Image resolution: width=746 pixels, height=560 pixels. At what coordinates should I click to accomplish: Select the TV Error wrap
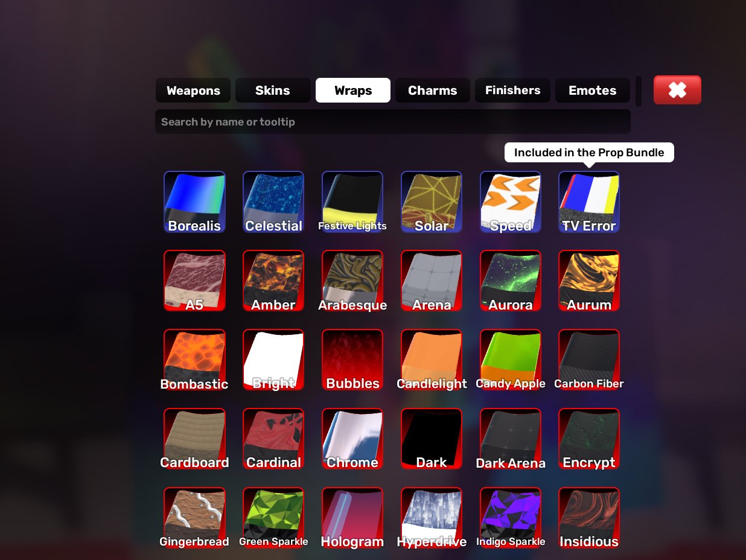[589, 202]
